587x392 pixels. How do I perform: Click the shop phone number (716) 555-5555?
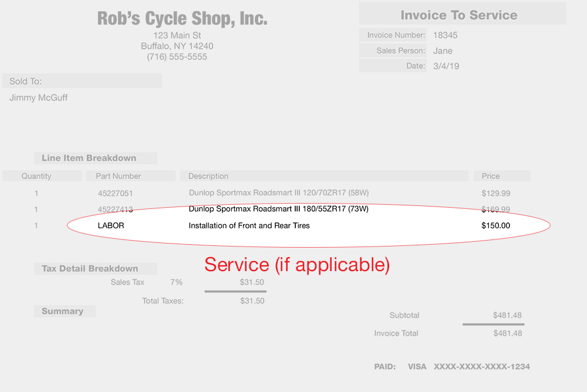coord(177,57)
